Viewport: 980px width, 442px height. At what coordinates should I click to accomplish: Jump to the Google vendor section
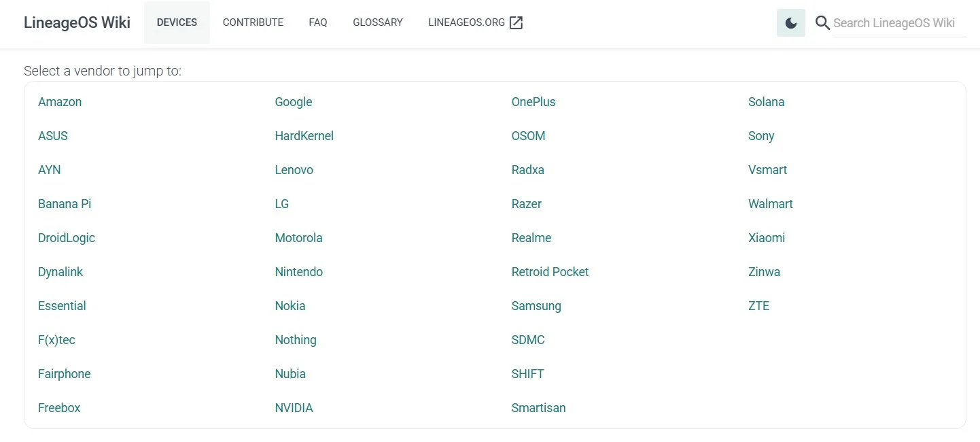point(294,102)
